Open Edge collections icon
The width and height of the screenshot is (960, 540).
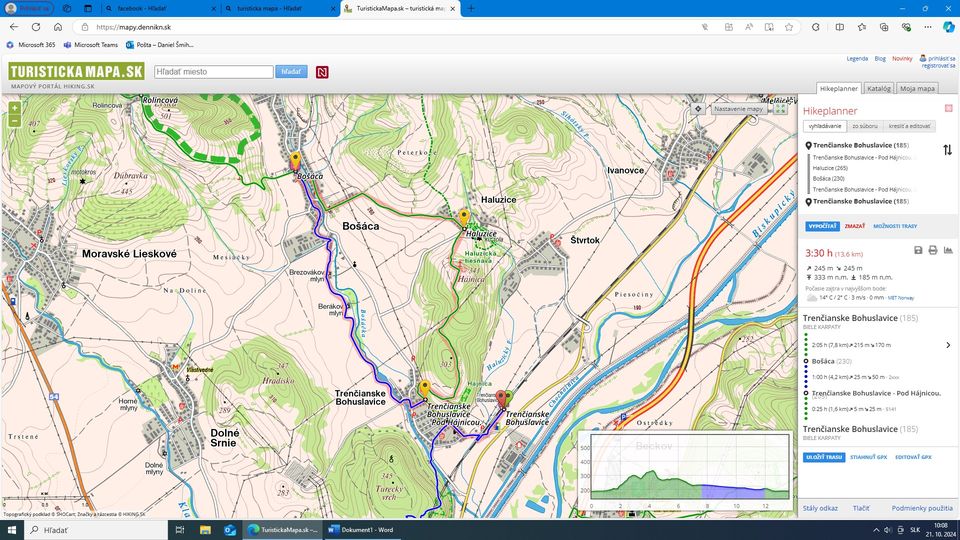[x=884, y=27]
